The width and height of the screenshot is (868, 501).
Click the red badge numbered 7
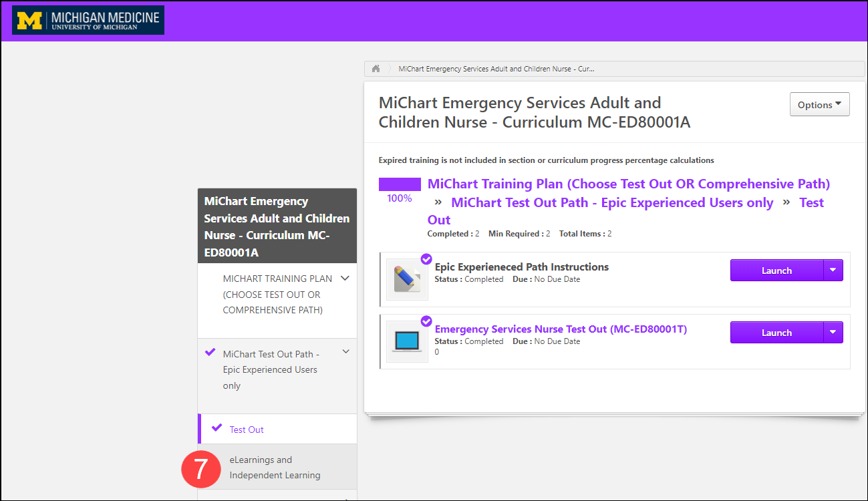(x=201, y=469)
